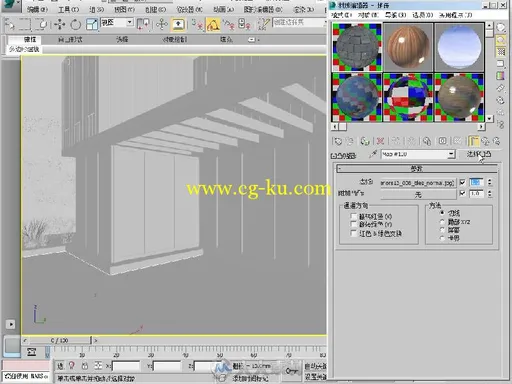Choose the Select and Scale tool
The height and width of the screenshot is (384, 512).
(x=92, y=24)
